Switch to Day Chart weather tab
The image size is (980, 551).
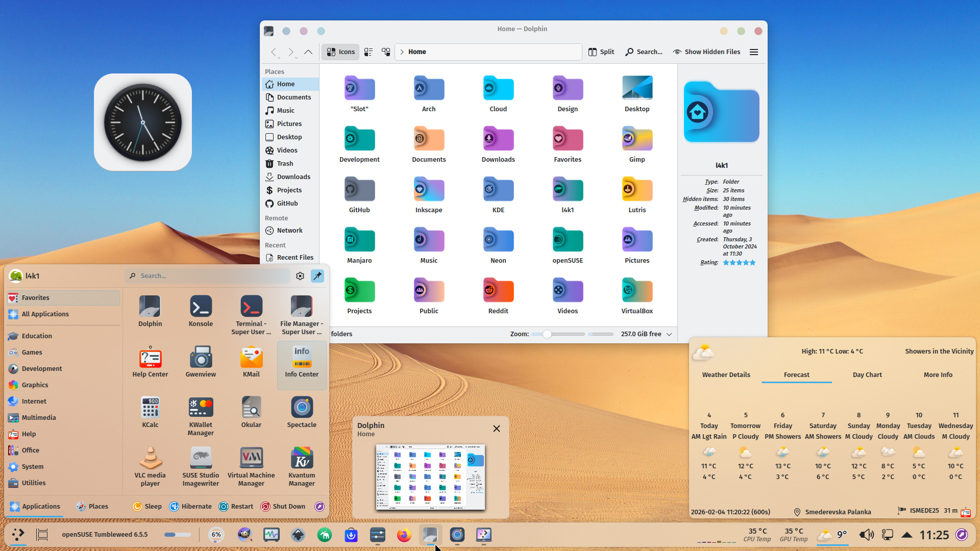coord(867,375)
